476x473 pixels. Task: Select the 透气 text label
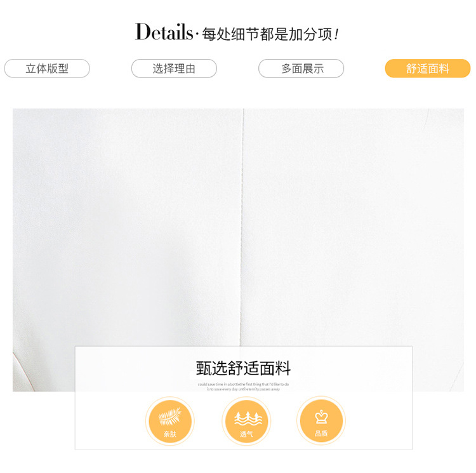[246, 434]
